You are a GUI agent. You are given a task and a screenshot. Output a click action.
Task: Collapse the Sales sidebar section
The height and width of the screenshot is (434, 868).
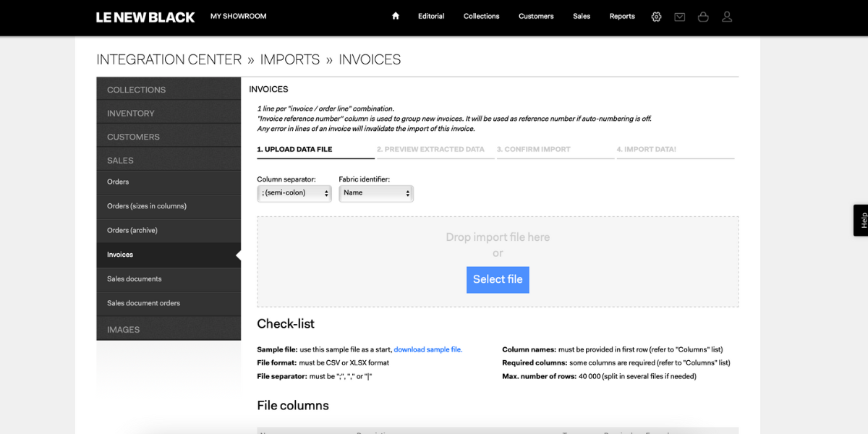click(169, 160)
